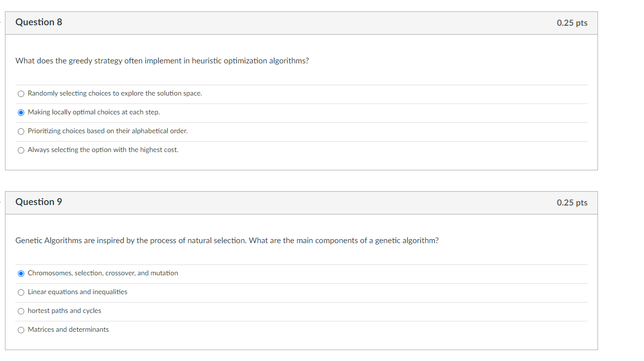Click the Genetic Algorithms question text
The height and width of the screenshot is (361, 644).
[x=227, y=241]
